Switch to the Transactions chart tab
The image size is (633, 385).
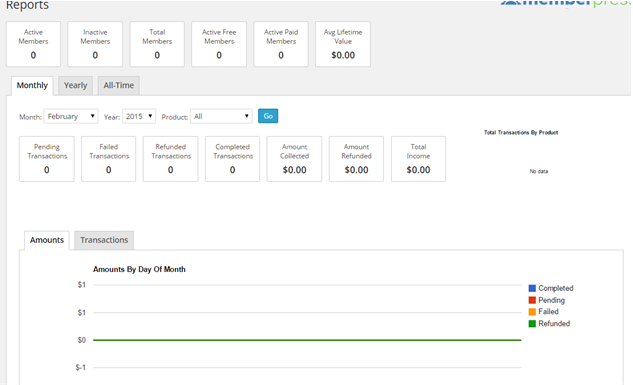[x=104, y=240]
